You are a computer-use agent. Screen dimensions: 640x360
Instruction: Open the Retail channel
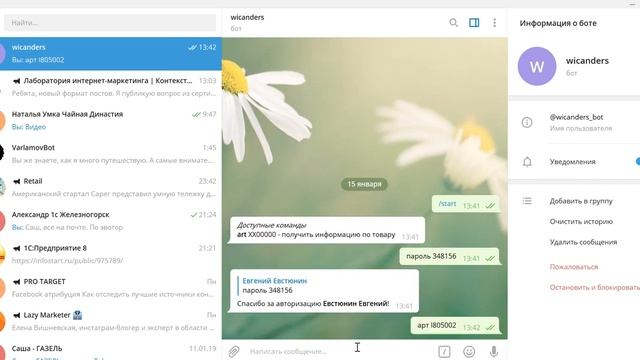coord(111,187)
